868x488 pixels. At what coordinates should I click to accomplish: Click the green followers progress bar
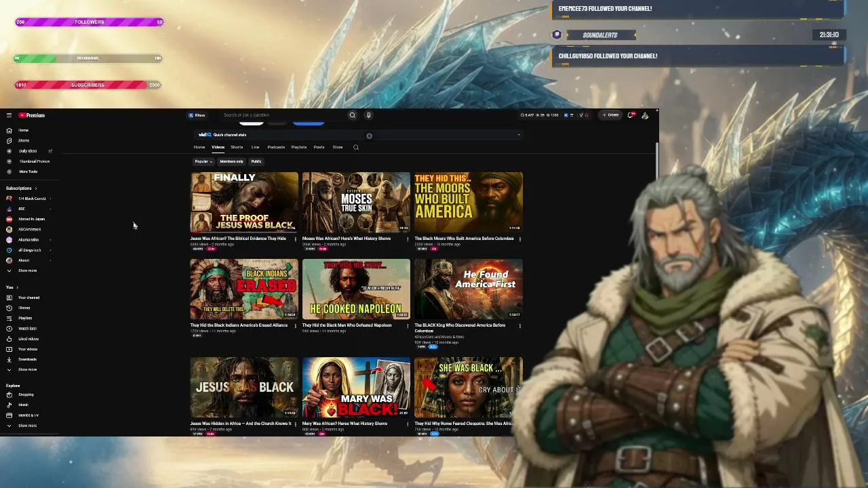[87, 58]
